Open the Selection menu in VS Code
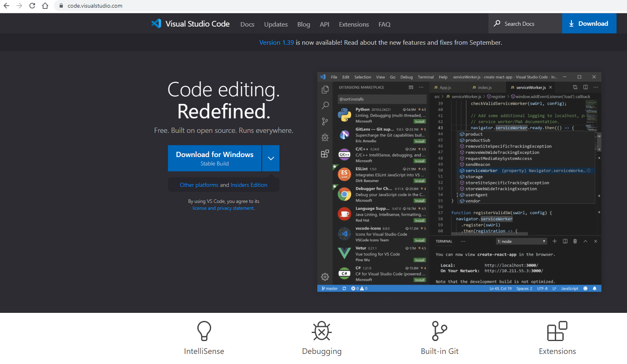Image resolution: width=627 pixels, height=364 pixels. [362, 77]
